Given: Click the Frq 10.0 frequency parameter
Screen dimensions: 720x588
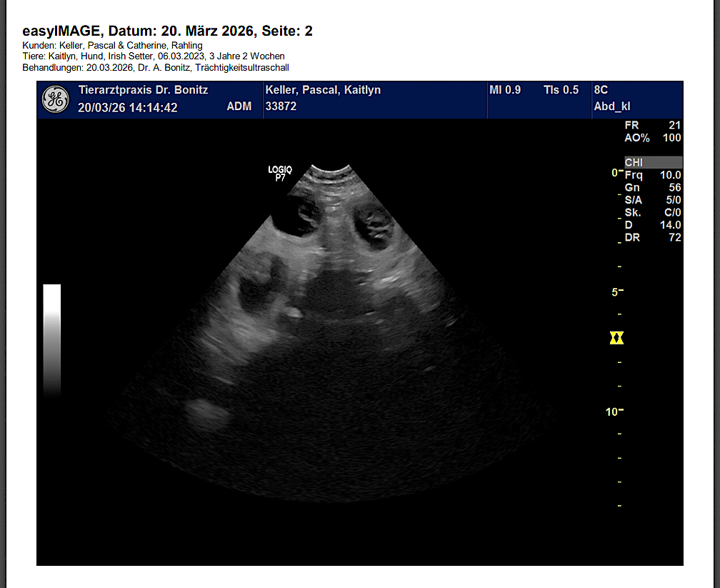Looking at the screenshot, I should point(653,175).
